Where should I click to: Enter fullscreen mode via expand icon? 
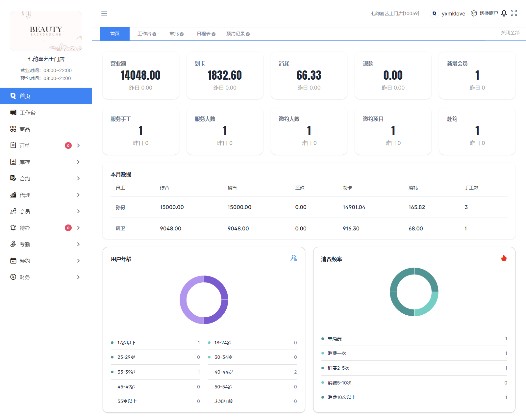click(x=514, y=13)
